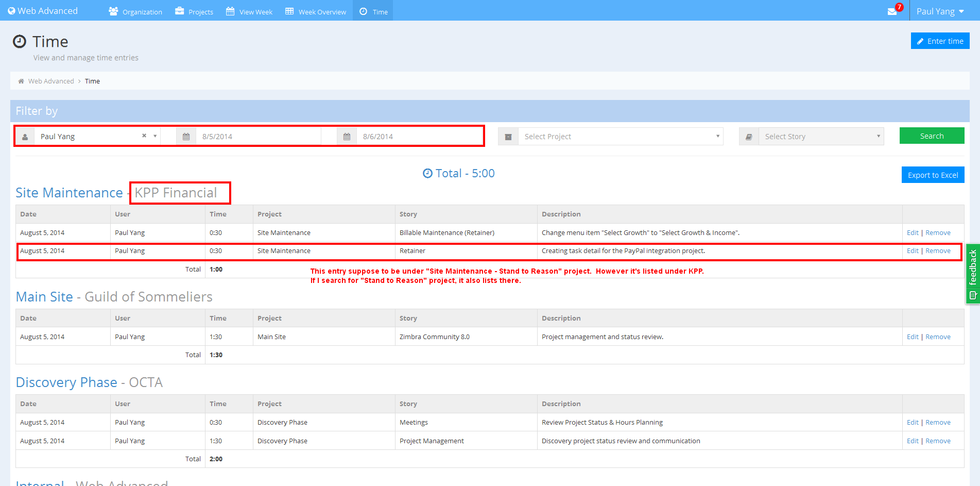The width and height of the screenshot is (980, 486).
Task: Click the end date calendar icon
Action: (x=347, y=137)
